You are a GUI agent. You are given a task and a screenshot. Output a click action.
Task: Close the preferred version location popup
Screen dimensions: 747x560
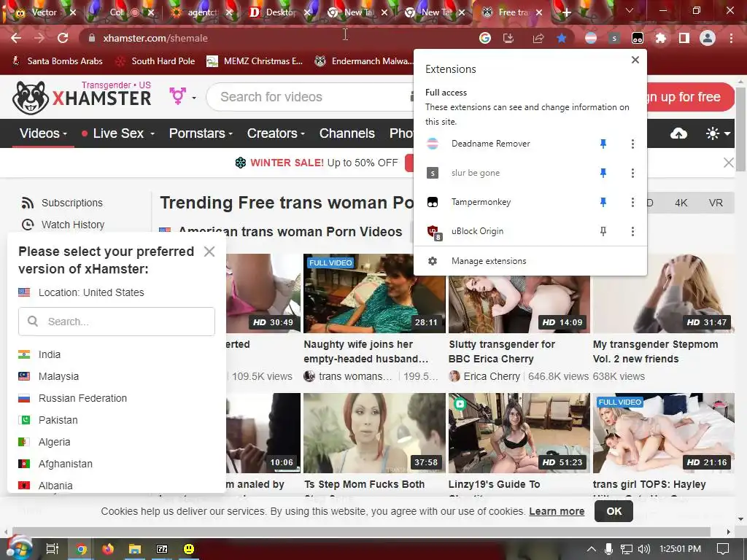209,252
